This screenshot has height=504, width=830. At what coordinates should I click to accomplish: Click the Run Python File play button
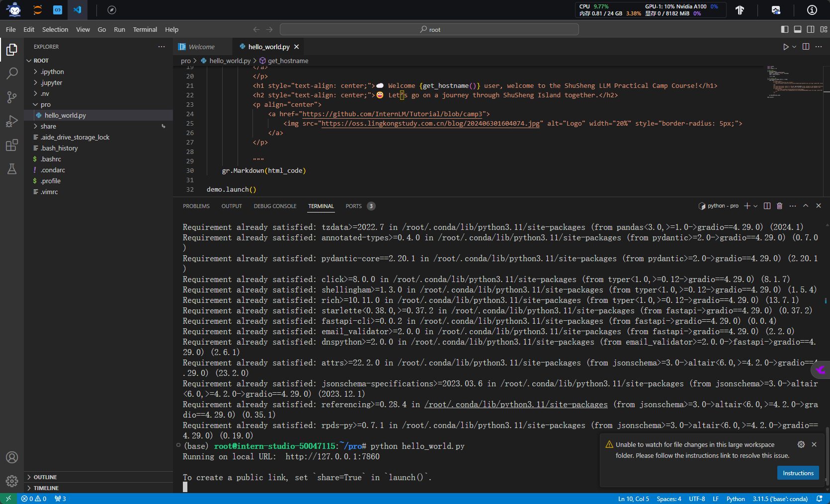tap(786, 47)
